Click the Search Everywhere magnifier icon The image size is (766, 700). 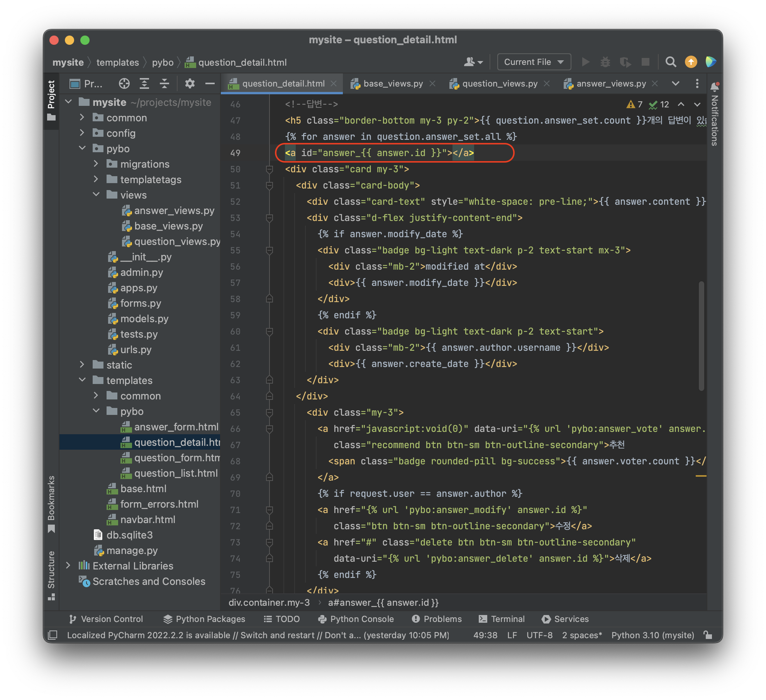click(x=671, y=62)
